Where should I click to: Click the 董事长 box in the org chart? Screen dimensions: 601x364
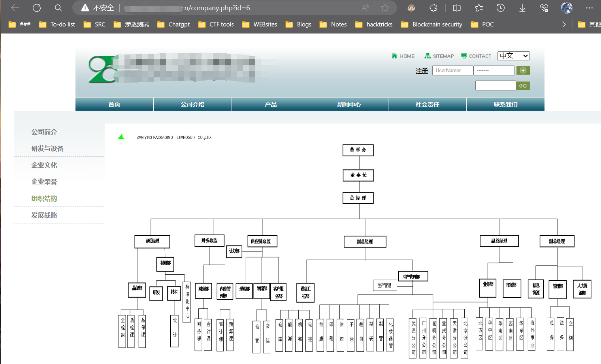[358, 175]
